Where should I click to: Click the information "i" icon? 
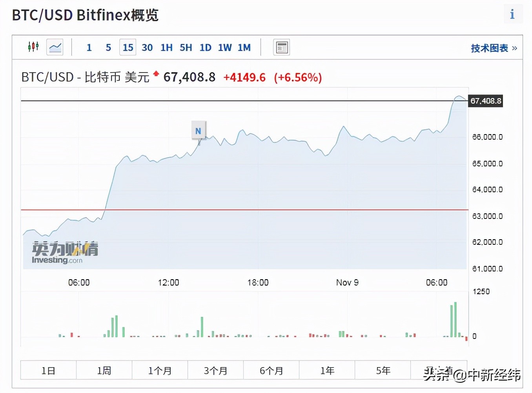click(x=512, y=14)
